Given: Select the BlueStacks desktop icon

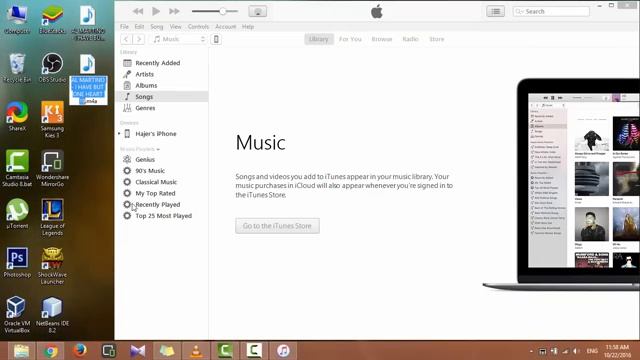Looking at the screenshot, I should coord(52,20).
